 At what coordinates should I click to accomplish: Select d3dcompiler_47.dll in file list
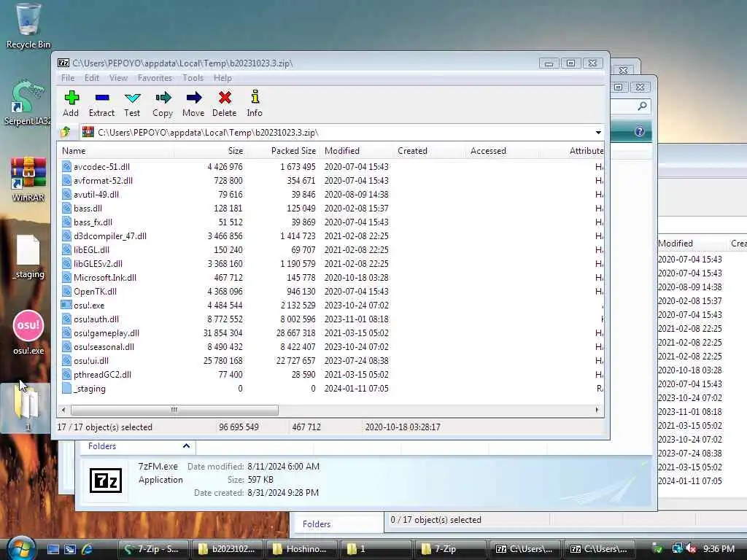click(x=110, y=236)
